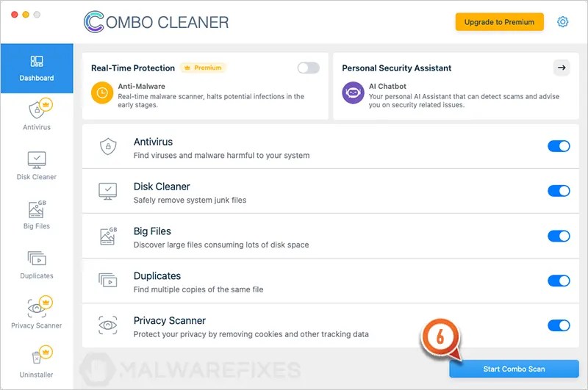Open Privacy Scanner eye icon in sidebar

[36, 308]
